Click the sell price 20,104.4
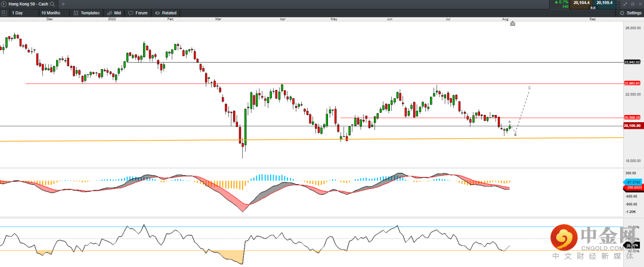Screen dimensions: 644x267 581,3
